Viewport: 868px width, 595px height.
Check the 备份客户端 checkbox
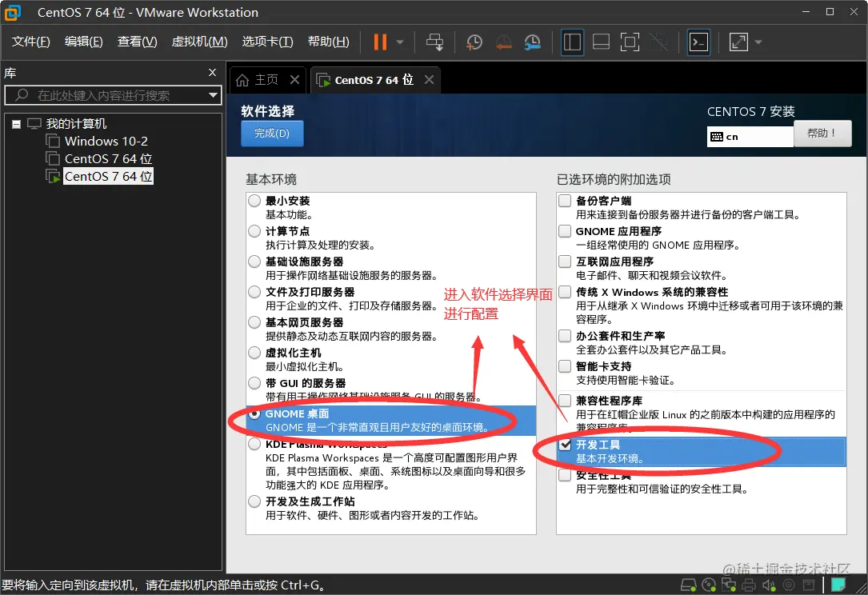point(565,201)
